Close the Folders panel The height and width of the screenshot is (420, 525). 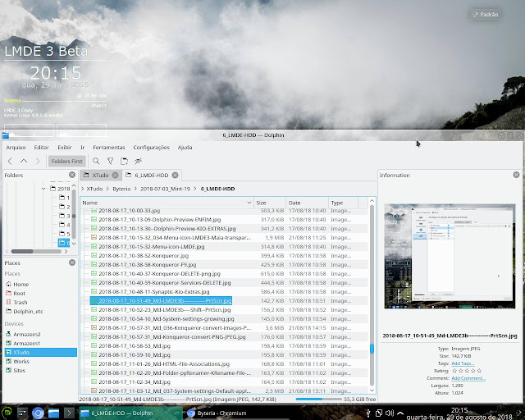pyautogui.click(x=72, y=175)
